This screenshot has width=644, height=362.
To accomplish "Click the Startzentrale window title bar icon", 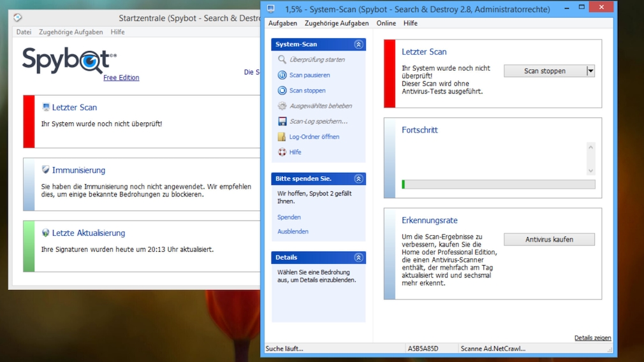I will coord(17,18).
